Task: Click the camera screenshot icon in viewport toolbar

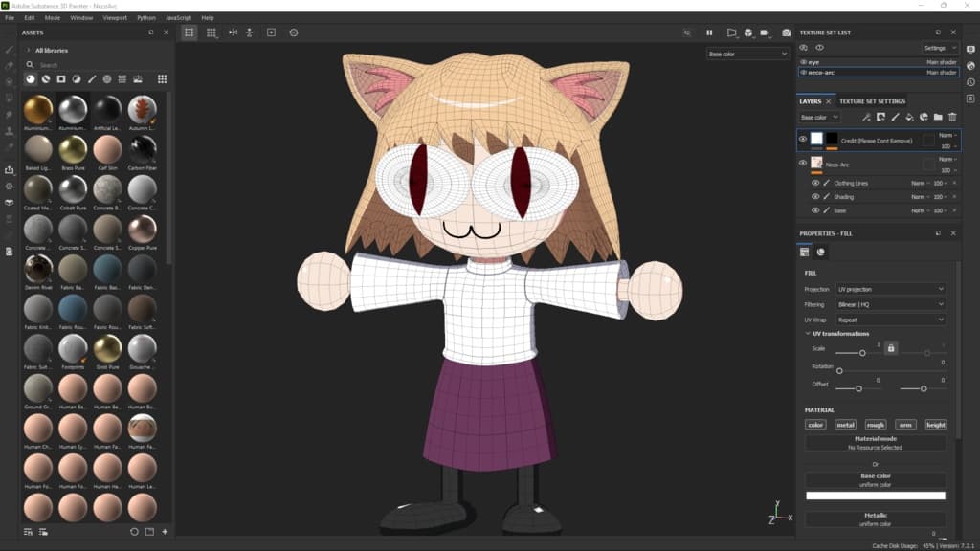Action: tap(787, 33)
